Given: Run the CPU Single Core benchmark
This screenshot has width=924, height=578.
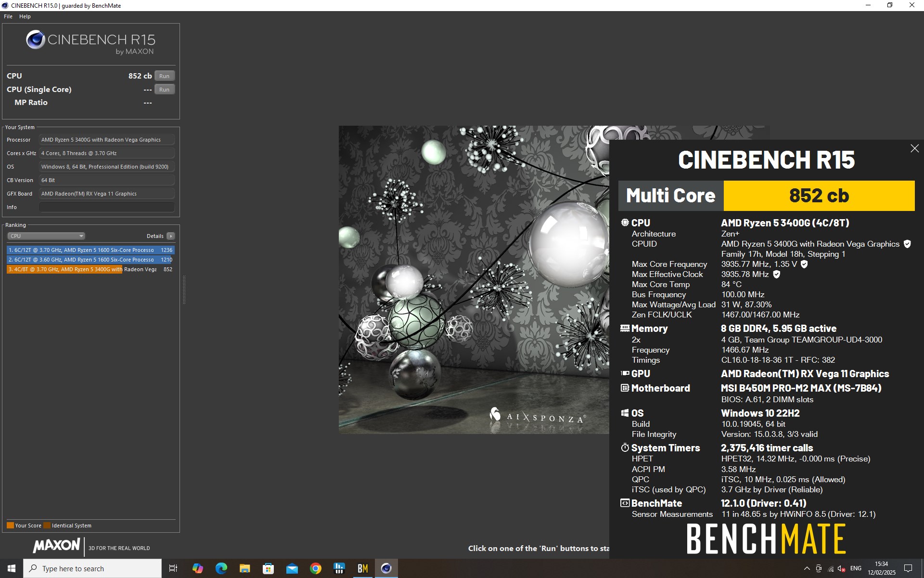Looking at the screenshot, I should (164, 90).
